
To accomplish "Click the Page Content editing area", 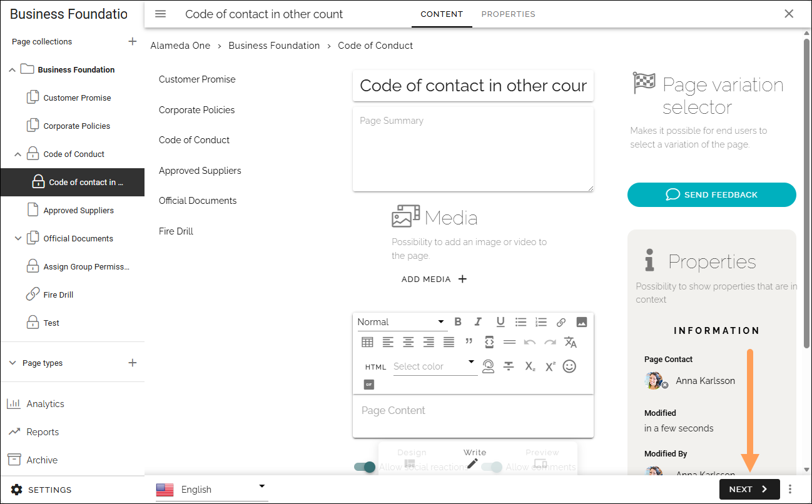I will click(x=473, y=416).
